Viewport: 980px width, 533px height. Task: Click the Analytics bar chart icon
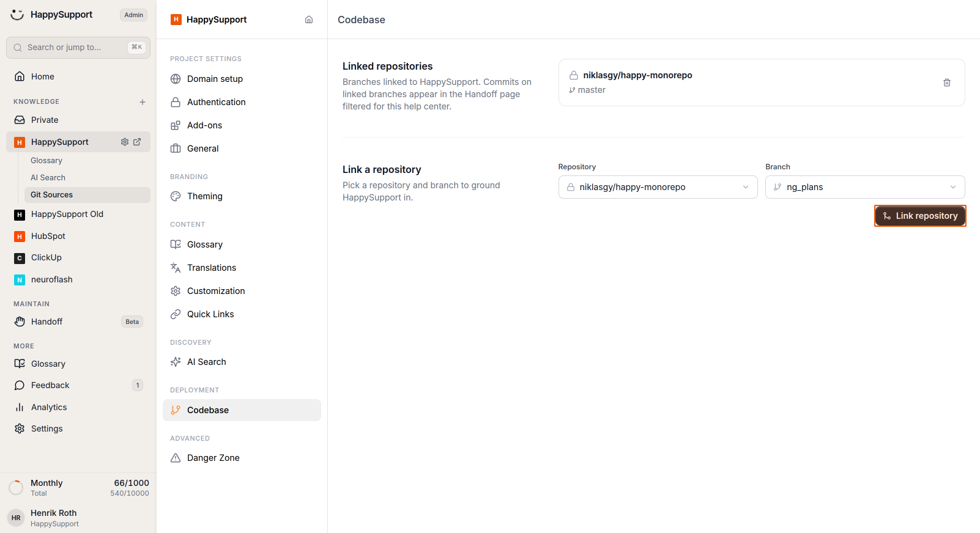[x=20, y=407]
